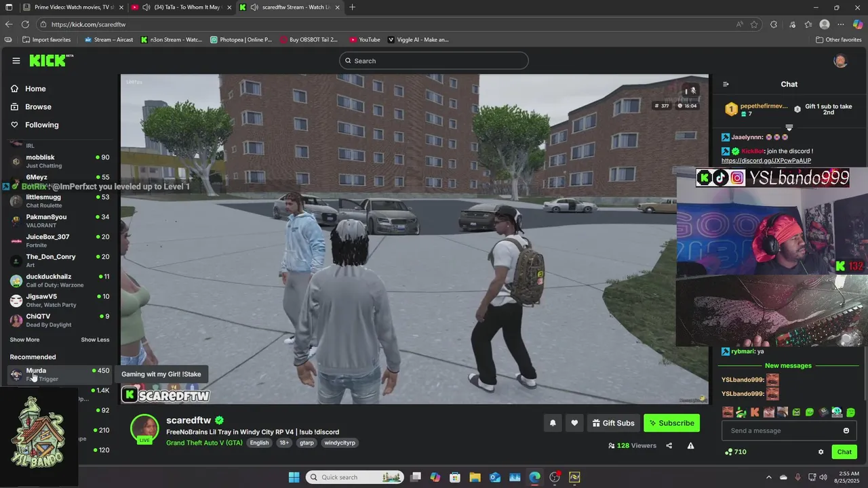Insert the orange K emote in chat

point(755,412)
